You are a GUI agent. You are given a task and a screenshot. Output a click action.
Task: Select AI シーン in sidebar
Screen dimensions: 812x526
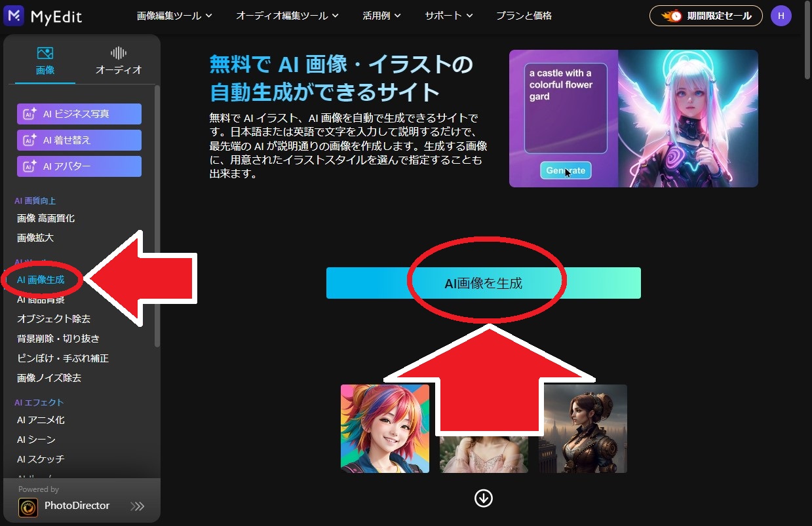point(36,440)
